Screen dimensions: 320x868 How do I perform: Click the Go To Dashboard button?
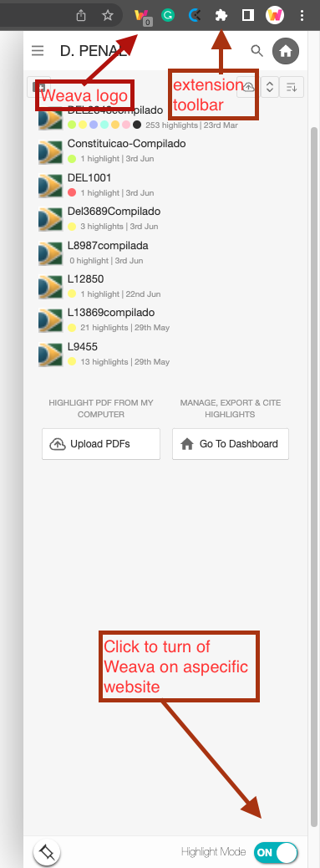(231, 444)
